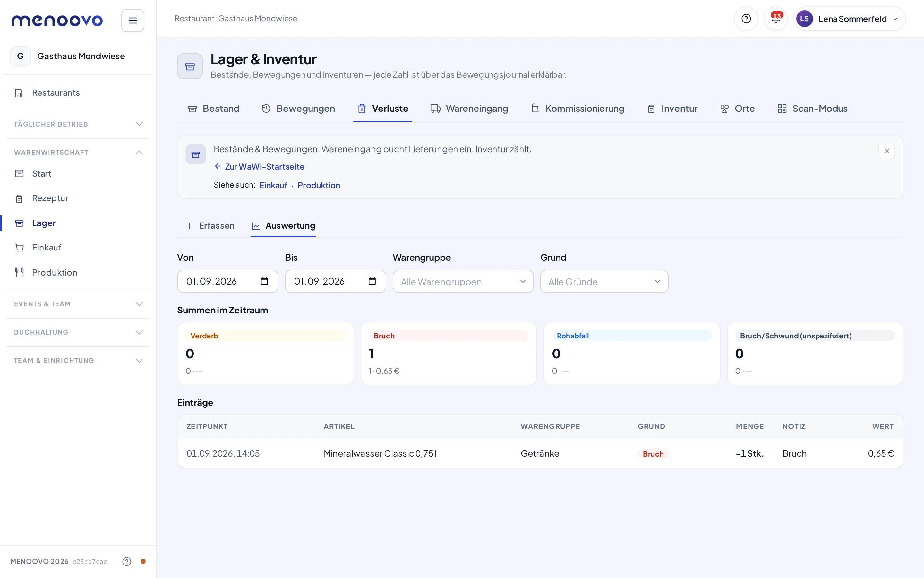Switch to the Bewegungen tab
924x578 pixels.
298,109
